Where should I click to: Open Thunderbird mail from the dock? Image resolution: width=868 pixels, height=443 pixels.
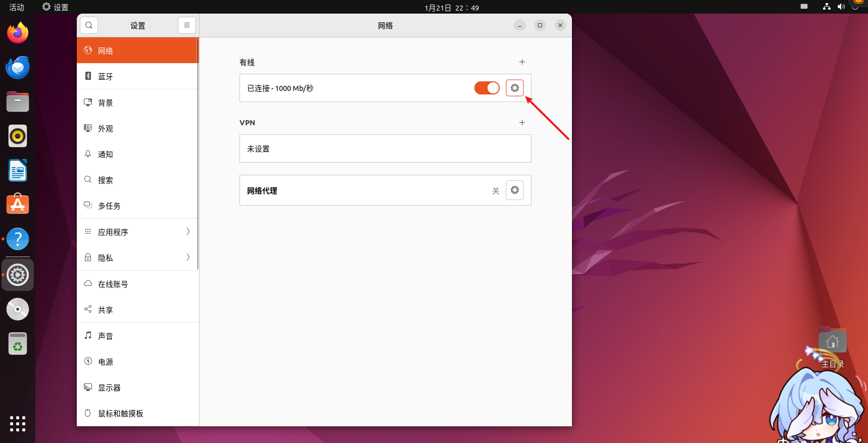click(18, 68)
